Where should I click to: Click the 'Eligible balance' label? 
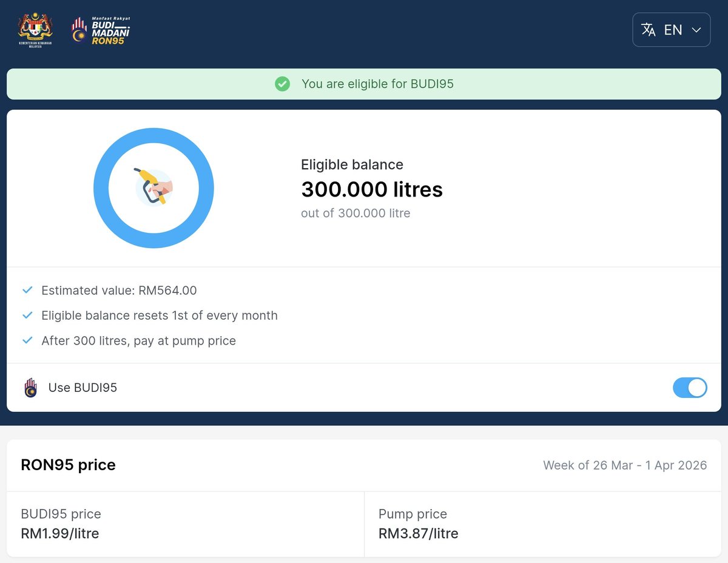352,164
